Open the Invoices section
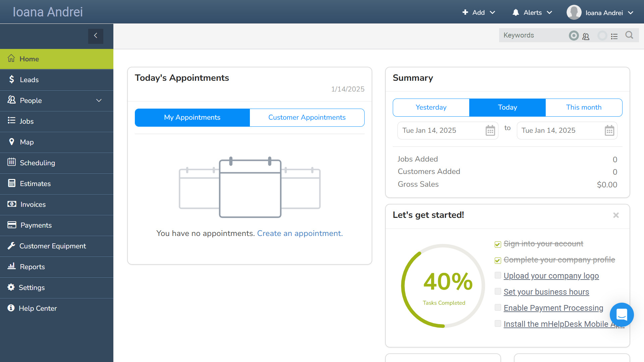Viewport: 644px width, 362px height. pyautogui.click(x=33, y=204)
